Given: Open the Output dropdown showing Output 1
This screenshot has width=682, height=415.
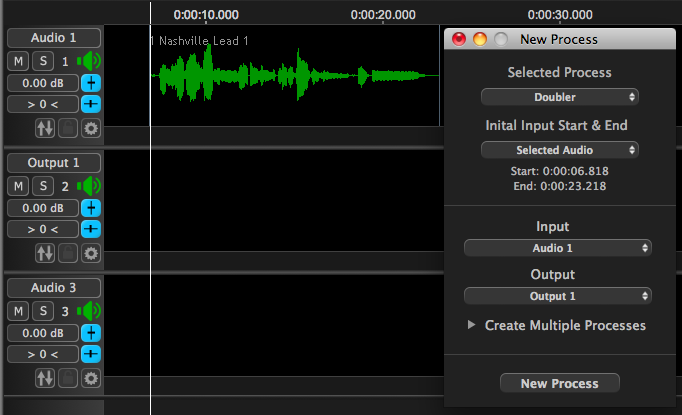Looking at the screenshot, I should [558, 296].
